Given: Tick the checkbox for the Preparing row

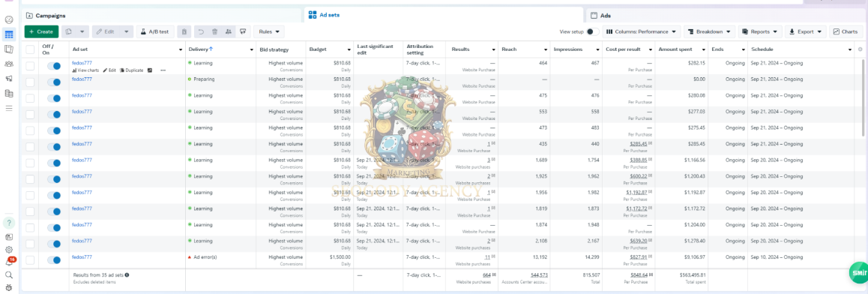Looking at the screenshot, I should 30,82.
